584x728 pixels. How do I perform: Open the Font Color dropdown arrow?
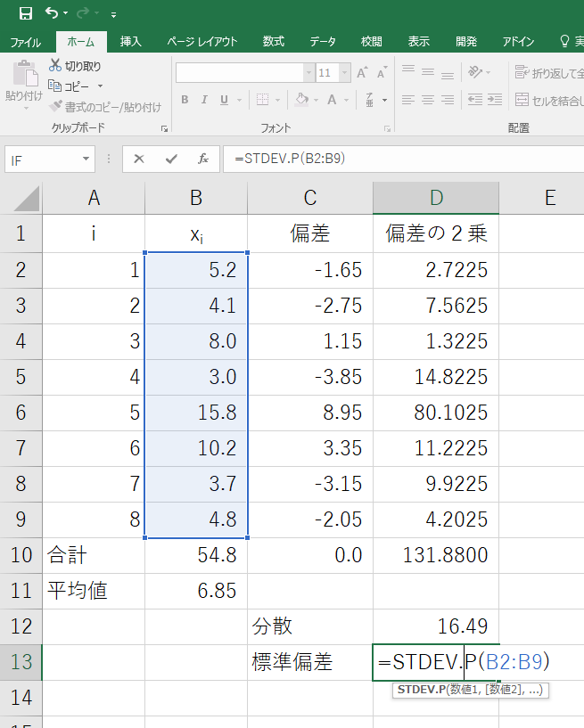pyautogui.click(x=347, y=100)
